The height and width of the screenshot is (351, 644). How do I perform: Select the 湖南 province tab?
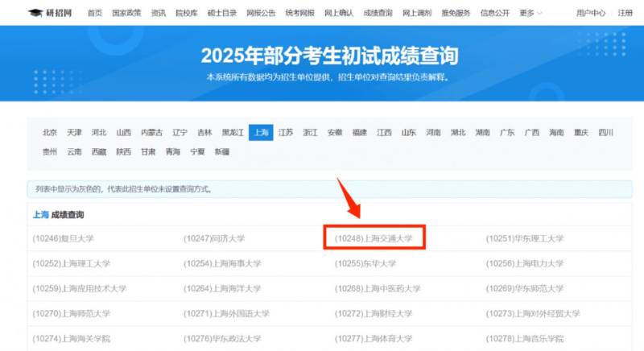click(482, 133)
